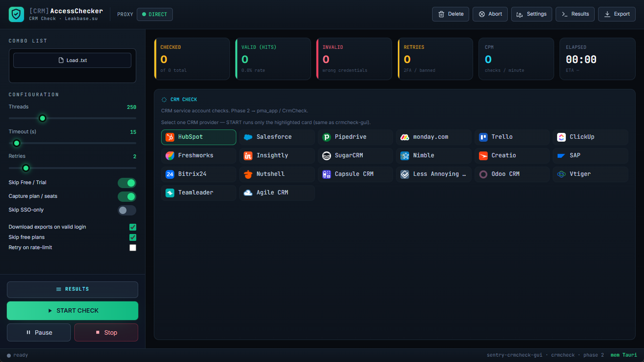Click the INVALID stat card
This screenshot has height=362, width=644.
tap(354, 59)
